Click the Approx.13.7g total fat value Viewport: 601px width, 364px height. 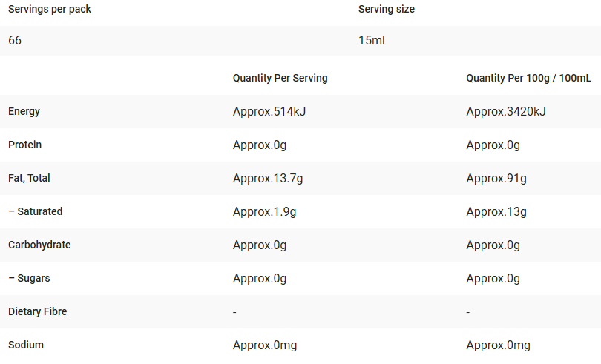click(x=268, y=179)
